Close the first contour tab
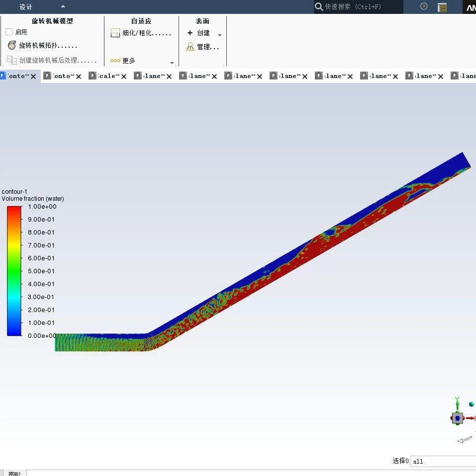The width and height of the screenshot is (476, 476). [33, 76]
